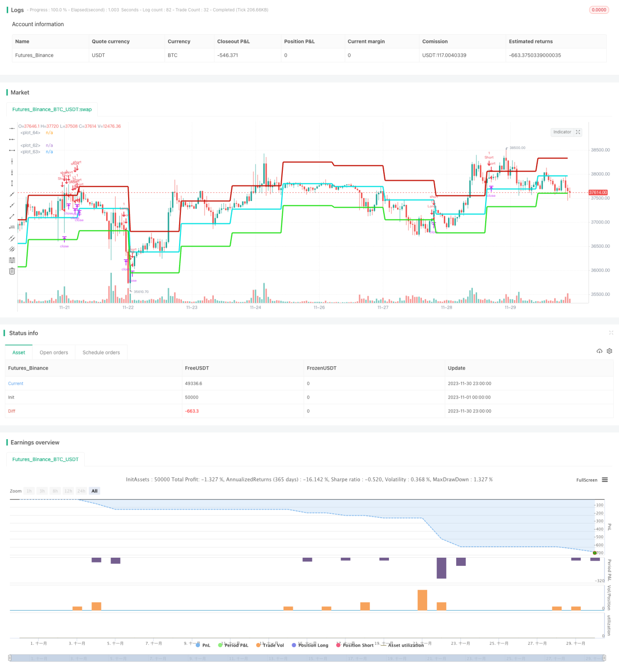Open the status info settings gear
The image size is (619, 672).
tap(609, 351)
